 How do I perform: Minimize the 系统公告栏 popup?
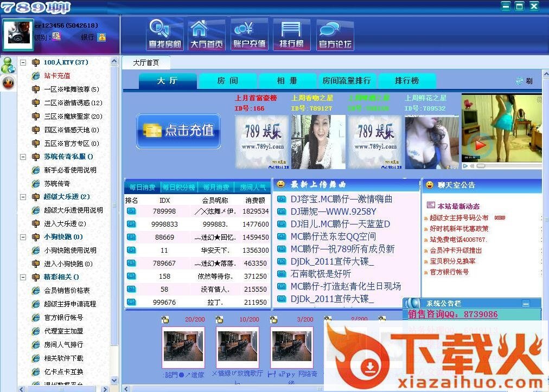tap(526, 304)
